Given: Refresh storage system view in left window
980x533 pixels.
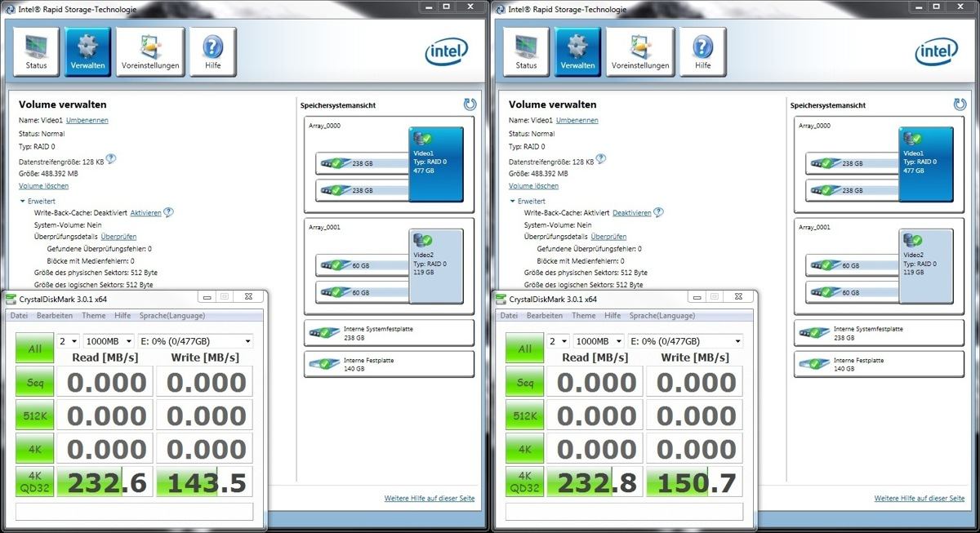Looking at the screenshot, I should [470, 104].
